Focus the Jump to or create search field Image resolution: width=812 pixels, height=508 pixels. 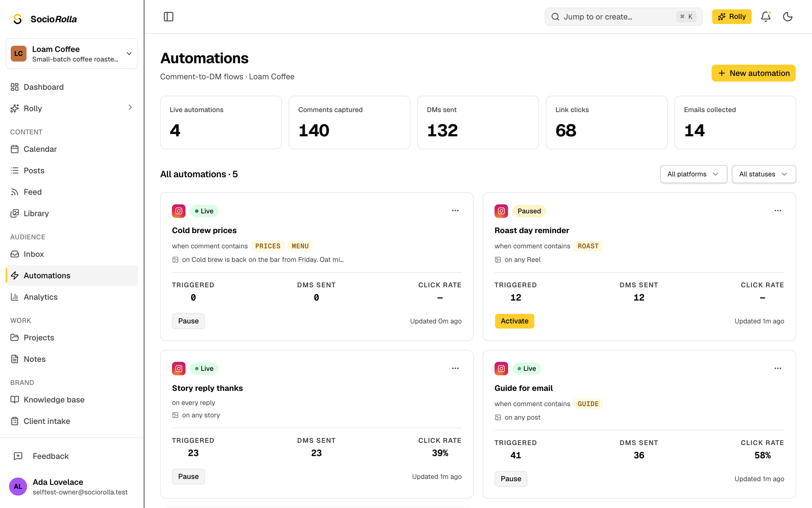click(623, 17)
